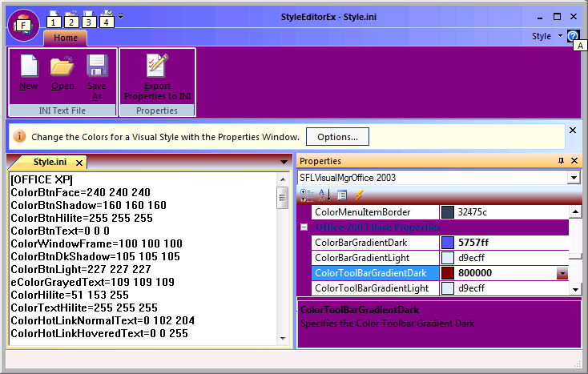Open the Style dropdown menu
Screen dimensions: 588x374
pyautogui.click(x=546, y=37)
